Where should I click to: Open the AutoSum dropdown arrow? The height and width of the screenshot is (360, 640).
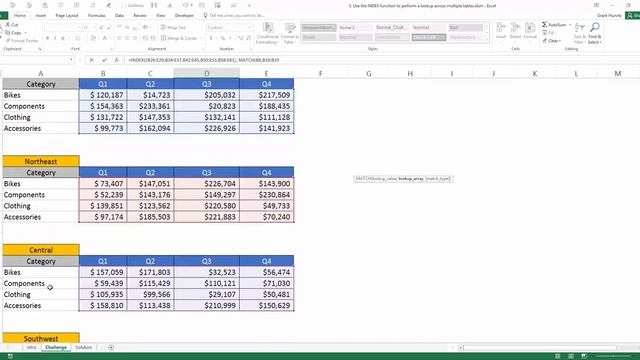[x=570, y=25]
